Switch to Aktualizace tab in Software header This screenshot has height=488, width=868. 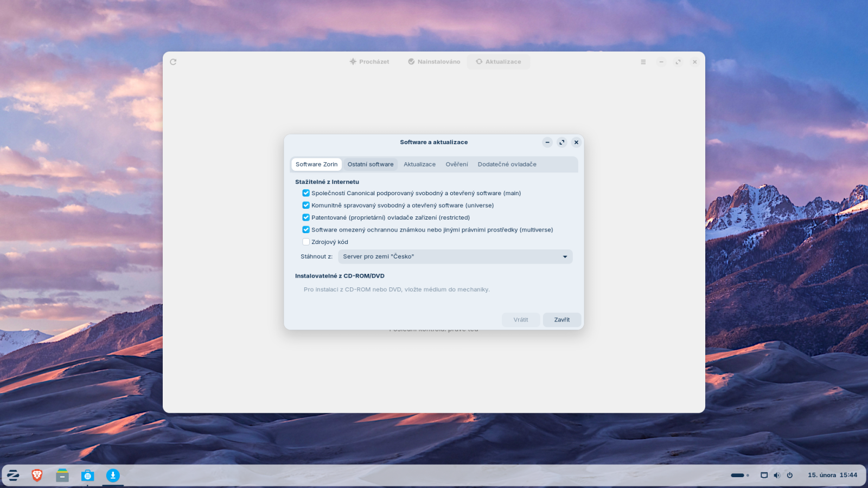(499, 62)
